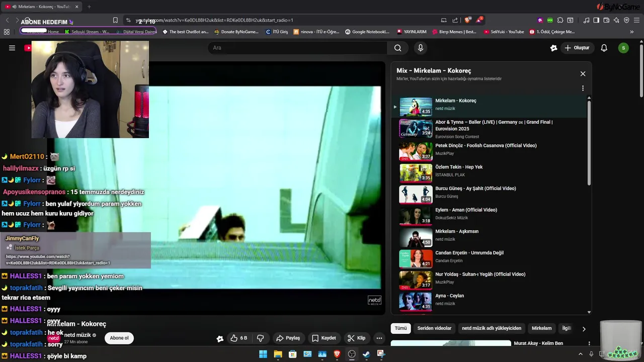
Task: Open the SeliYuki - YouTube bookmark
Action: (504, 32)
